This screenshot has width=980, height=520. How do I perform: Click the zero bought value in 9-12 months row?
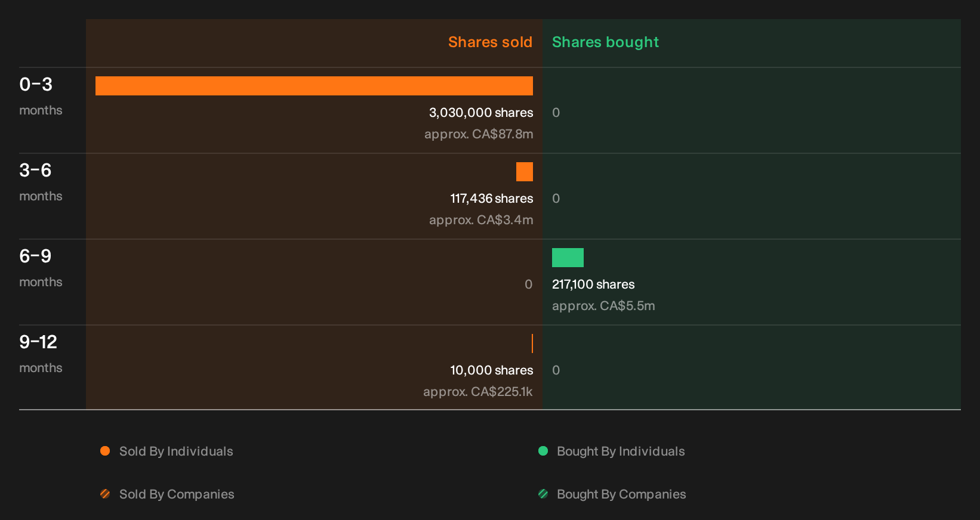click(556, 370)
